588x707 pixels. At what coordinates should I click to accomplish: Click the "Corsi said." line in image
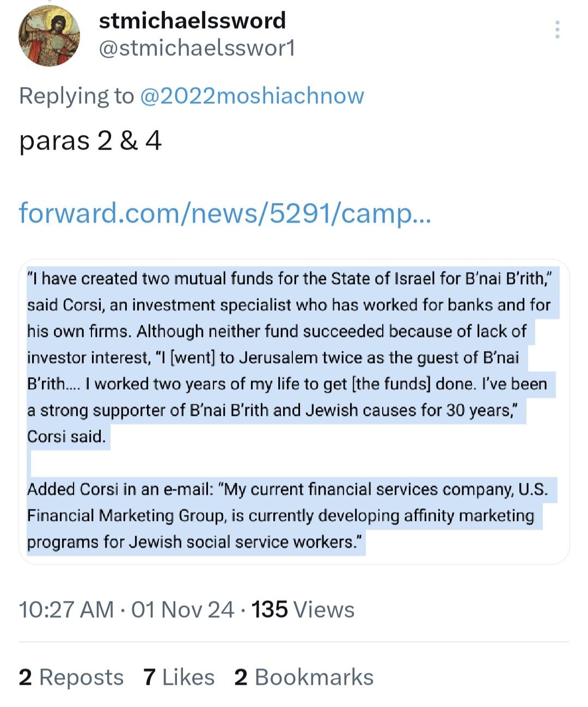tap(66, 437)
